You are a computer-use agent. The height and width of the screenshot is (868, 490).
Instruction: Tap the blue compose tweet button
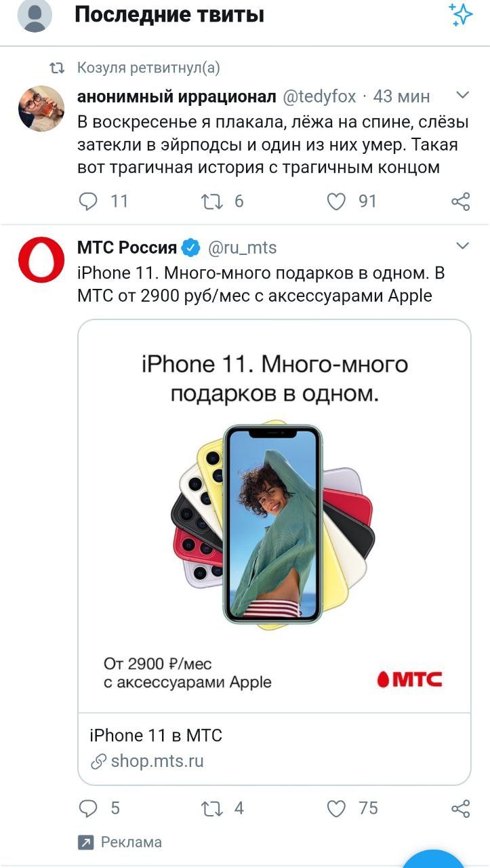coord(434,860)
